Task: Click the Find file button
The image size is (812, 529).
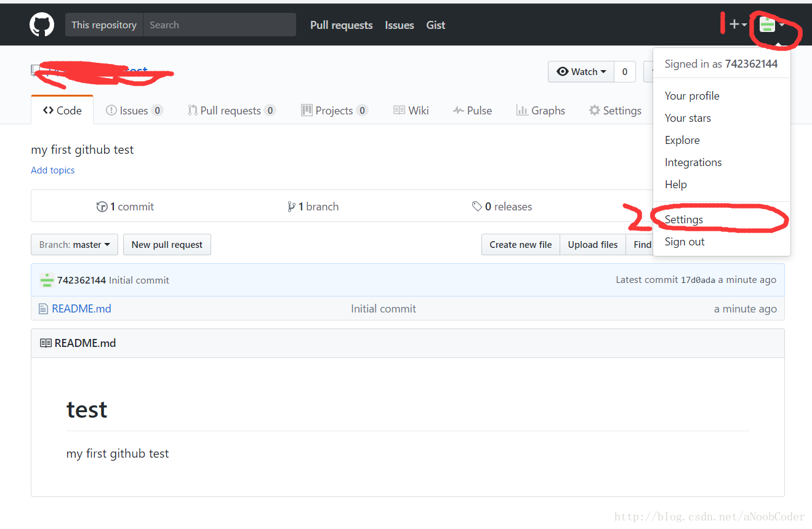Action: point(640,245)
